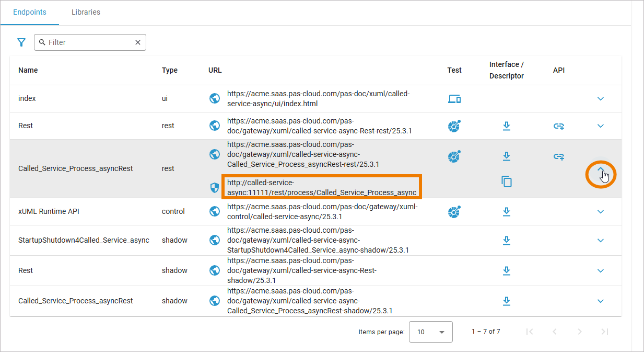The width and height of the screenshot is (644, 352).
Task: Open the Items per page dropdown
Action: [x=430, y=332]
